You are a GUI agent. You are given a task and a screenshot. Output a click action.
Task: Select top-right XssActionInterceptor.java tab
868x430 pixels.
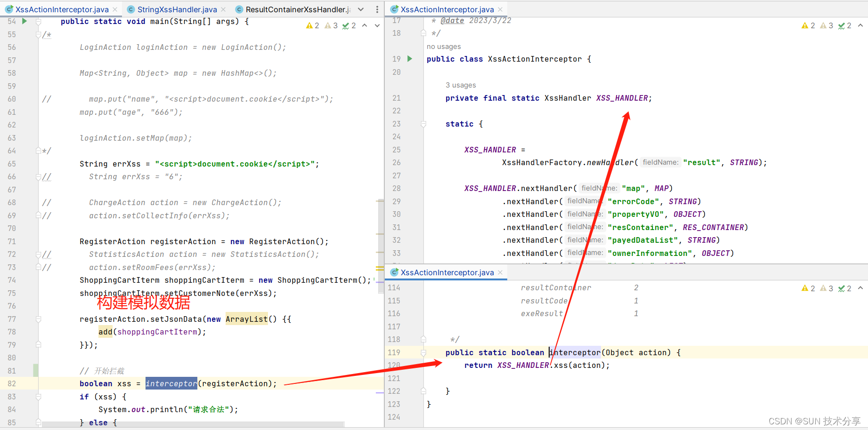point(447,9)
